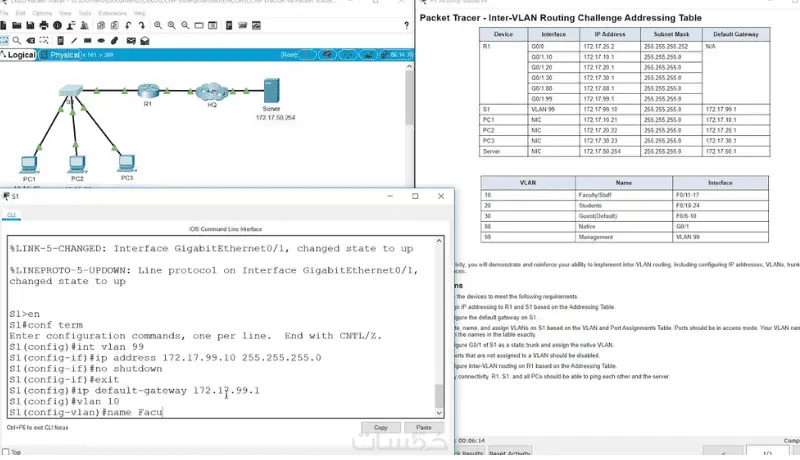Open the Tools menu
This screenshot has width=800, height=460.
(85, 13)
